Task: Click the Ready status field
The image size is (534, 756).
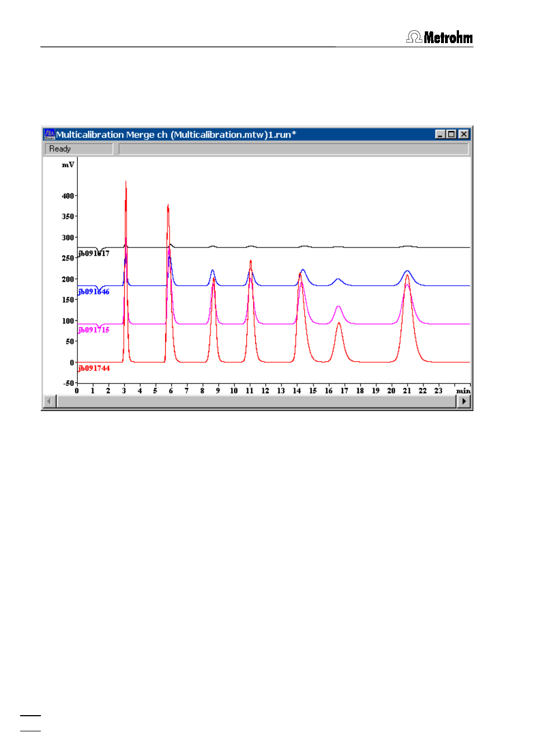Action: tap(78, 149)
